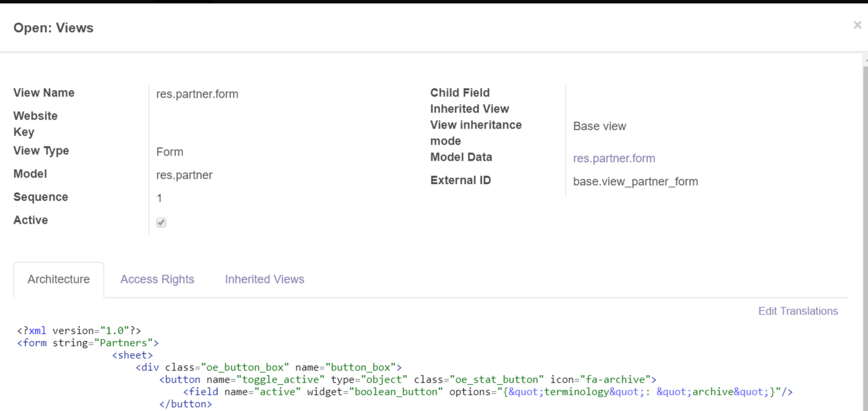Image resolution: width=868 pixels, height=411 pixels.
Task: Open the Access Rights tab
Action: [x=157, y=280]
